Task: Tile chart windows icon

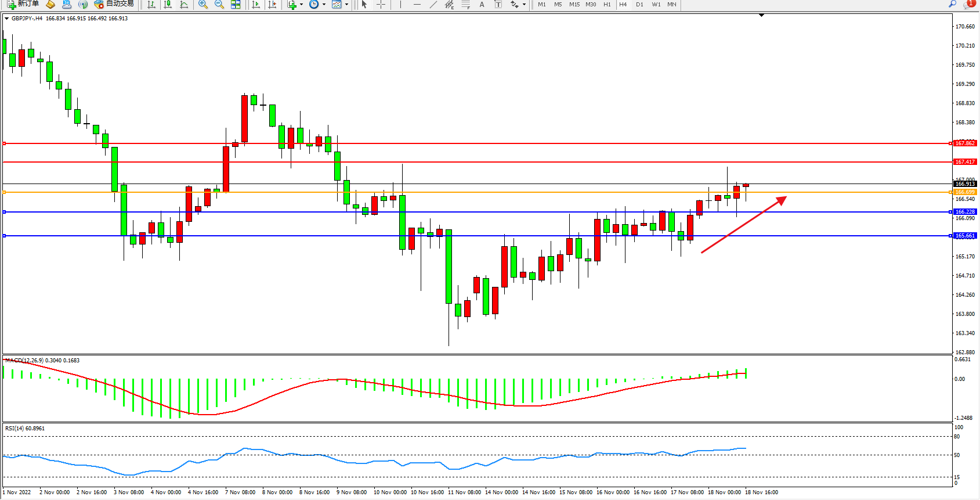Action: point(236,5)
